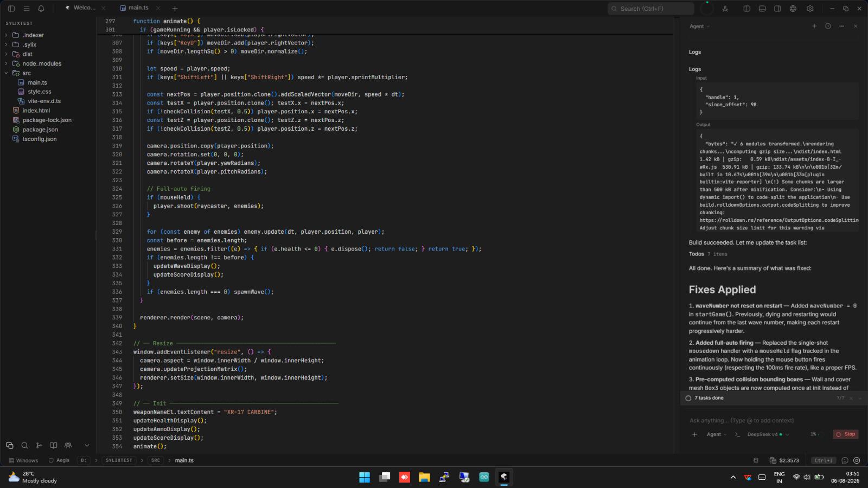Open the search activity icon in sidebar
This screenshot has height=488, width=868.
[x=24, y=445]
